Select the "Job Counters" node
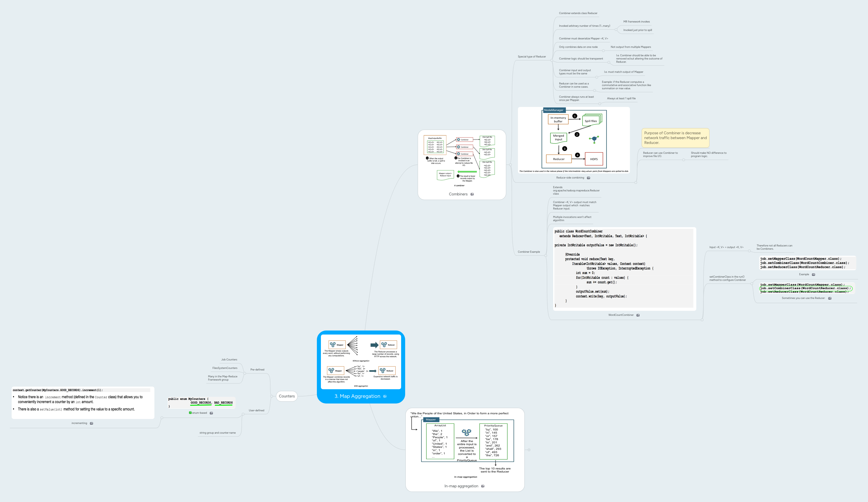The image size is (868, 502). tap(229, 359)
